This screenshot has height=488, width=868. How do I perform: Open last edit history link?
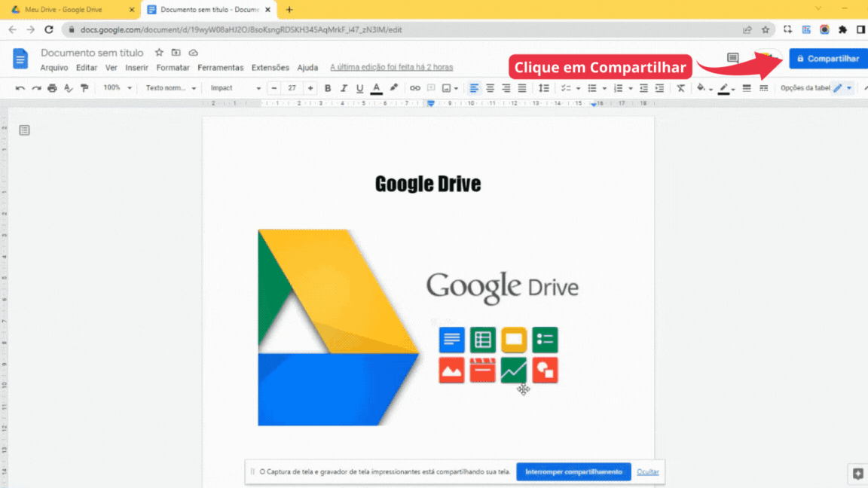pyautogui.click(x=391, y=68)
